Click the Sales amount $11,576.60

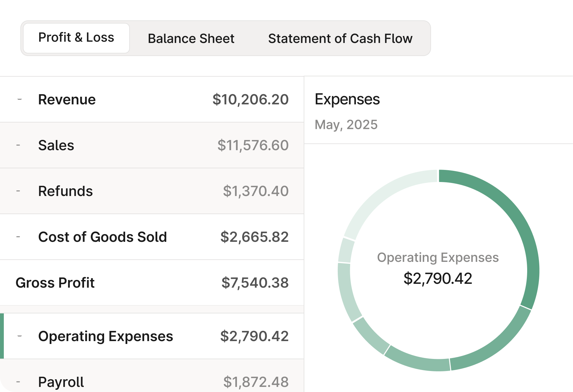[253, 145]
